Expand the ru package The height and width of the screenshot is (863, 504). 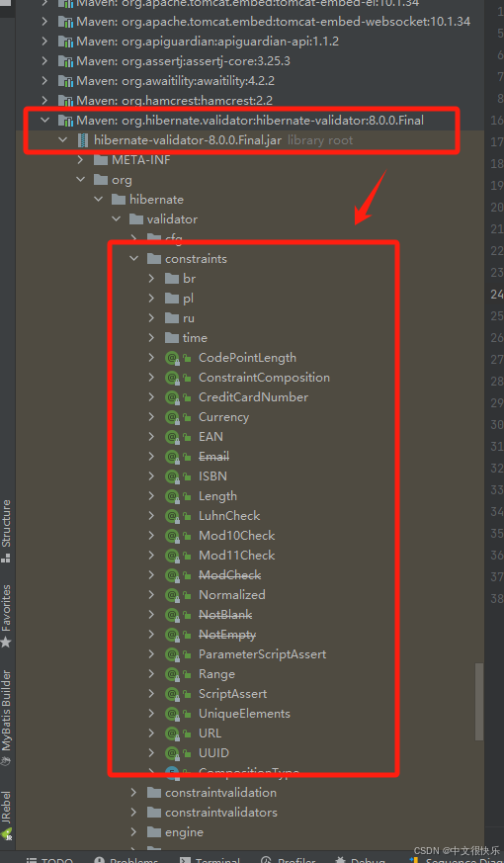point(151,318)
